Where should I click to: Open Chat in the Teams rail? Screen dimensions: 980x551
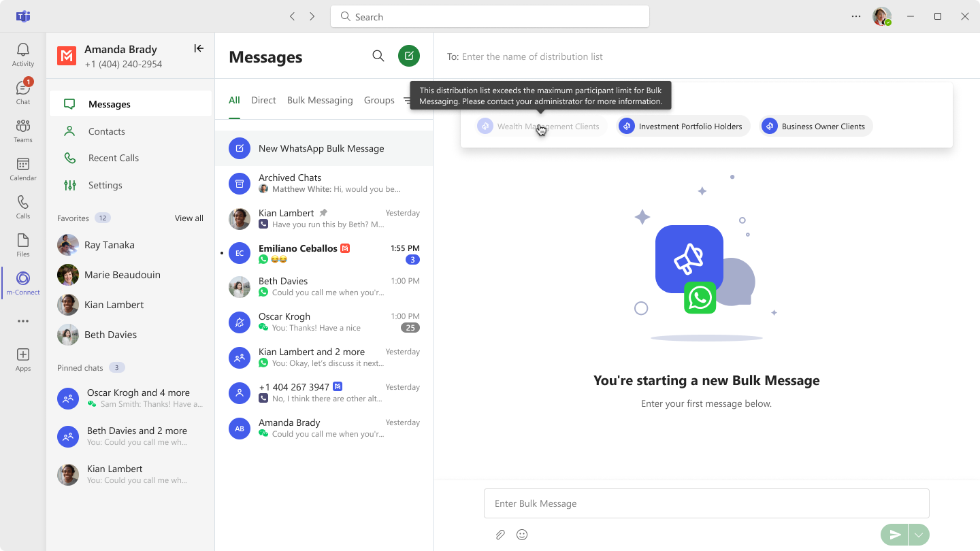[23, 93]
